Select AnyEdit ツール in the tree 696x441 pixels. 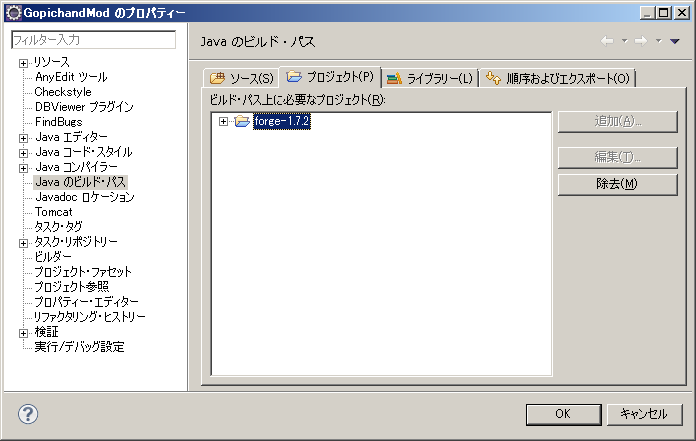(x=71, y=77)
